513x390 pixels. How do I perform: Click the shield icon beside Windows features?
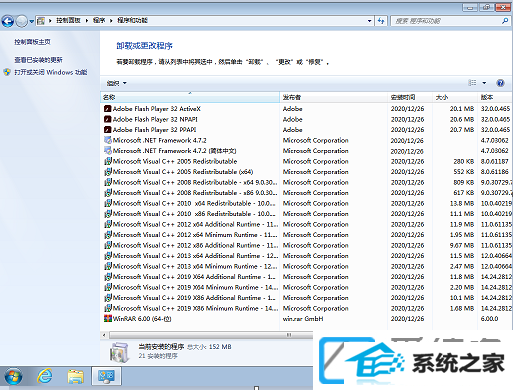coord(7,72)
